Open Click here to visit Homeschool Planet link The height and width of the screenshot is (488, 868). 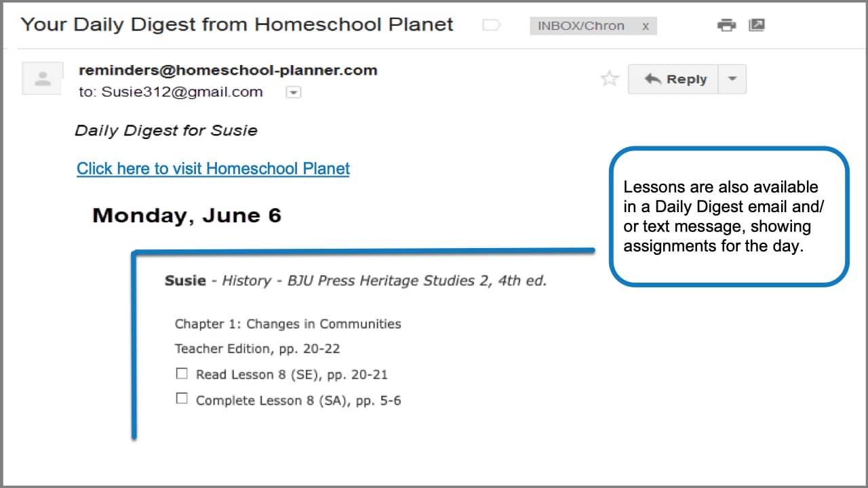click(213, 169)
